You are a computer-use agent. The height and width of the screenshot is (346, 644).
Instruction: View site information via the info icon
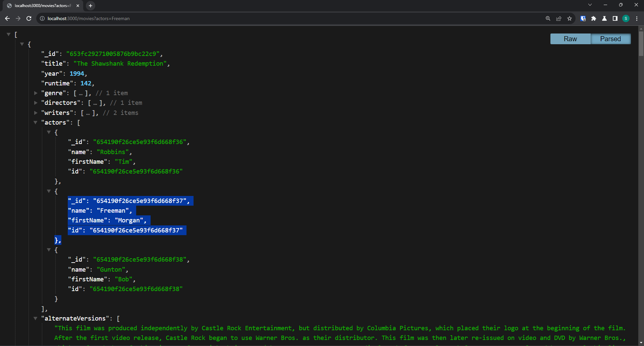(x=42, y=18)
